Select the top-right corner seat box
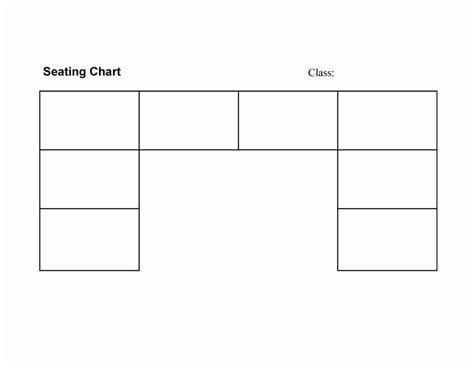Image resolution: width=474 pixels, height=366 pixels. [387, 120]
